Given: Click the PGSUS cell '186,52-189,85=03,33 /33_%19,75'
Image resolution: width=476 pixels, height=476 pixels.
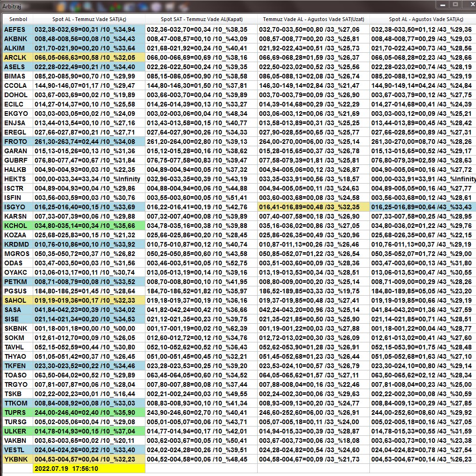Looking at the screenshot, I should (313, 291).
